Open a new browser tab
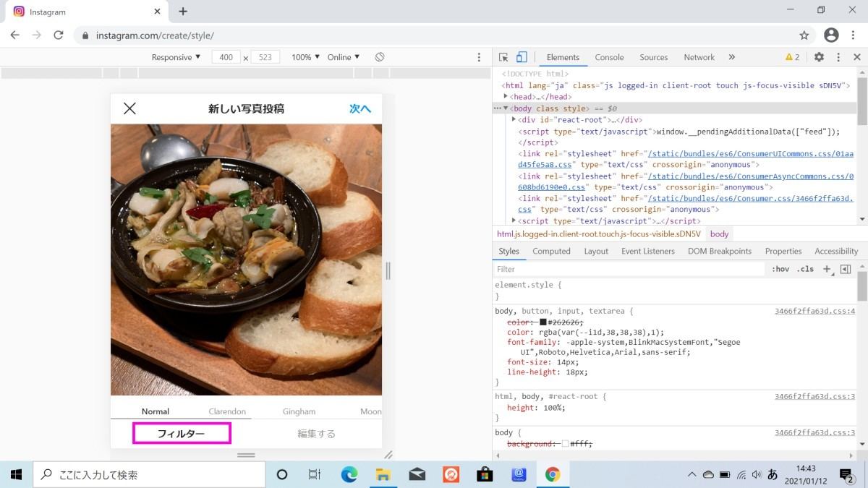868x488 pixels. 183,12
